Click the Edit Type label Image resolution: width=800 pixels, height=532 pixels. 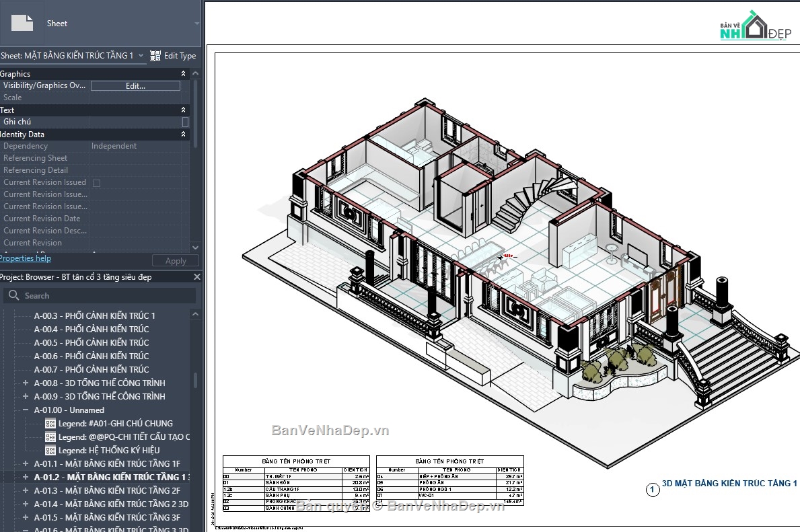pos(180,56)
